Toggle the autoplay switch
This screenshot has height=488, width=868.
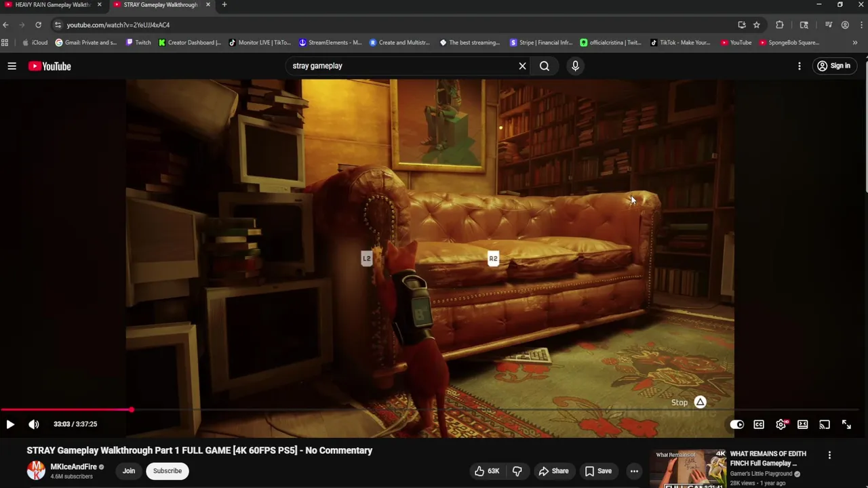point(737,424)
